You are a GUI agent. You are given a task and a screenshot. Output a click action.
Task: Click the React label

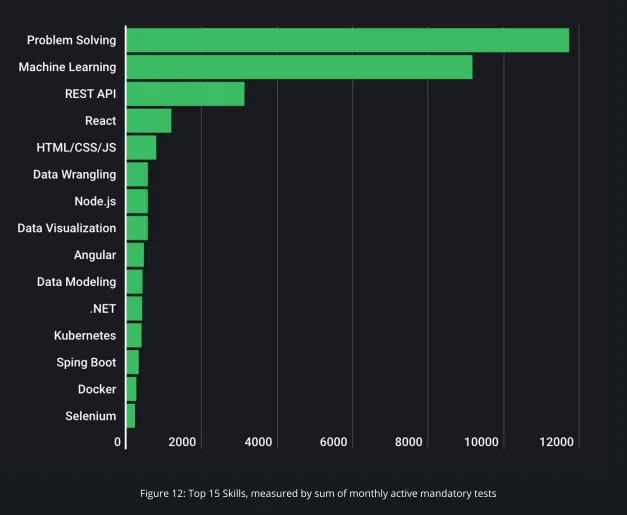(x=100, y=120)
